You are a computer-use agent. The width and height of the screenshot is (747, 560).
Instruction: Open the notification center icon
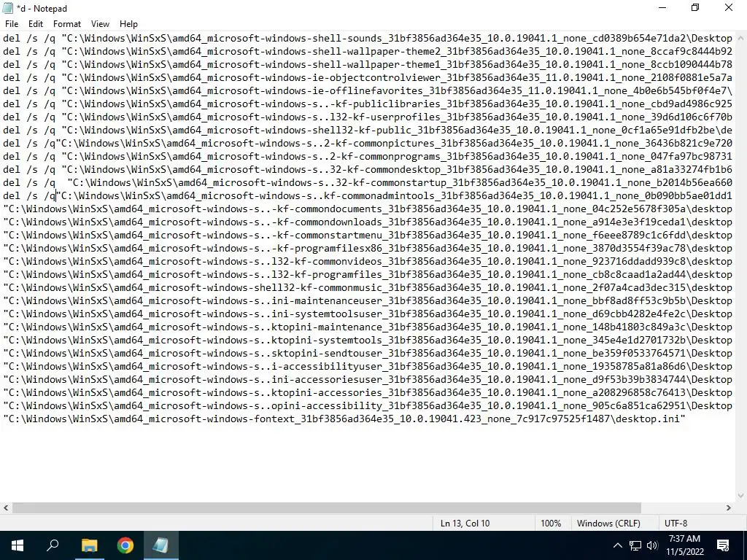pos(723,545)
